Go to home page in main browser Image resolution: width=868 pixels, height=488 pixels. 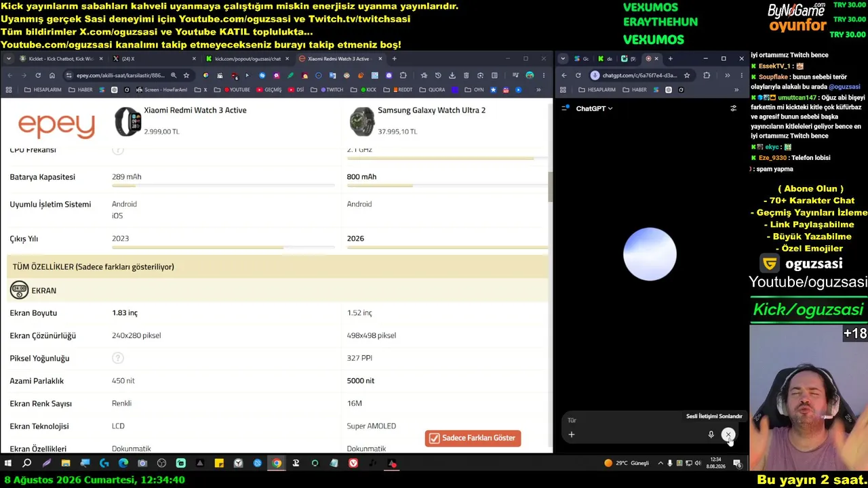tap(52, 75)
